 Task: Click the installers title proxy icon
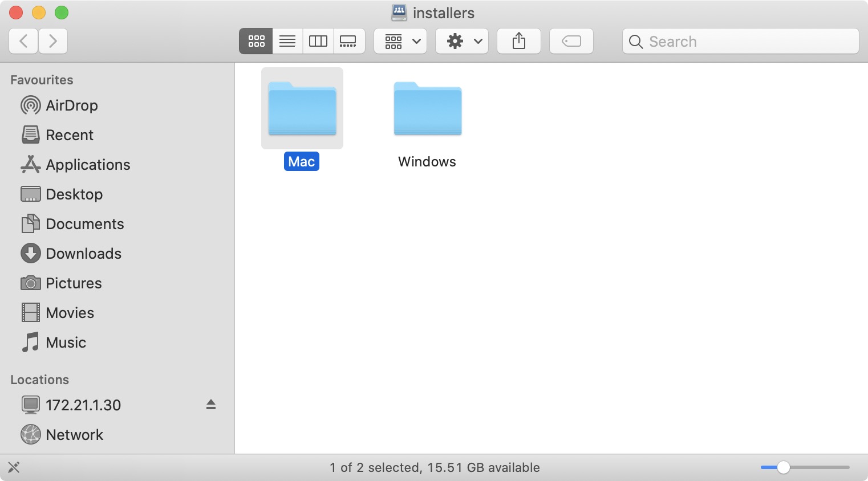pos(399,13)
